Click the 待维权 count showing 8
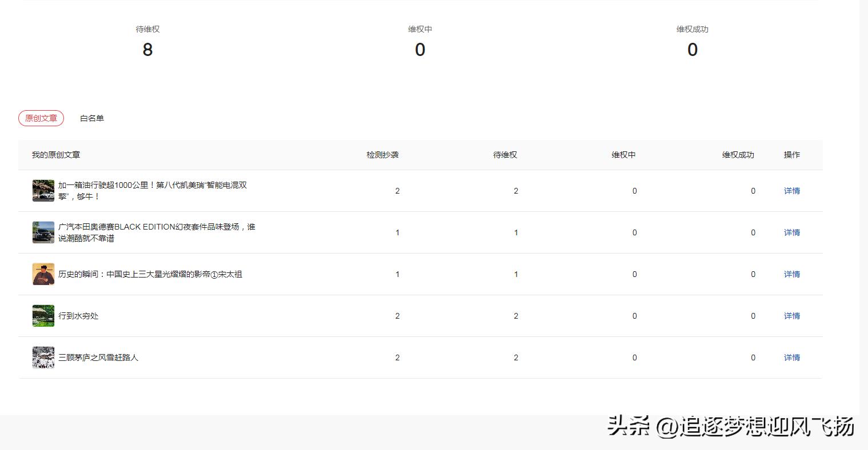 [147, 50]
